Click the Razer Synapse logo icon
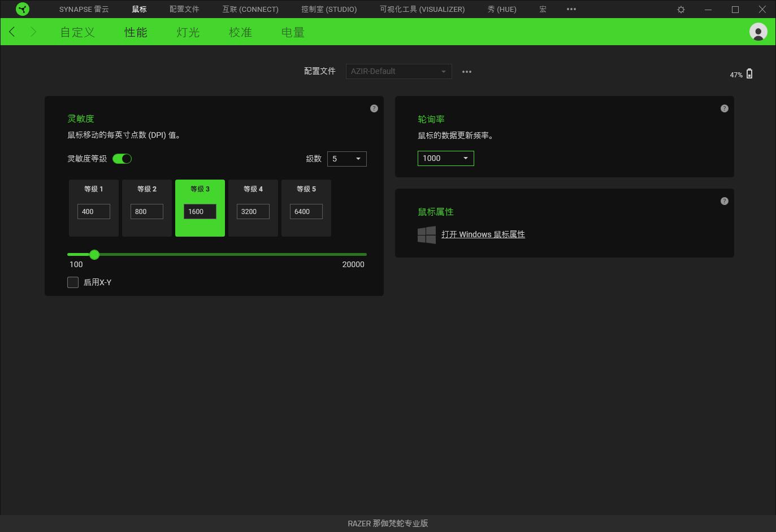Image resolution: width=776 pixels, height=532 pixels. (x=23, y=9)
